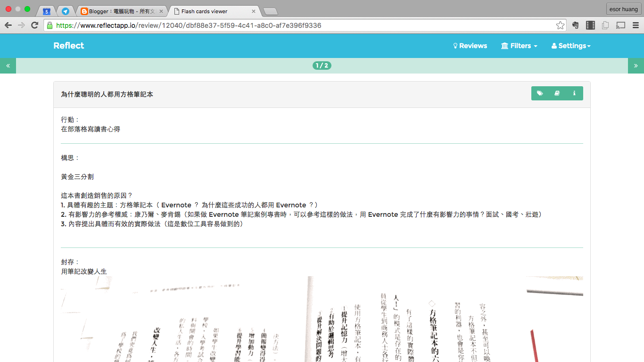This screenshot has height=362, width=644.
Task: Open the film strip extension icon
Action: (590, 25)
